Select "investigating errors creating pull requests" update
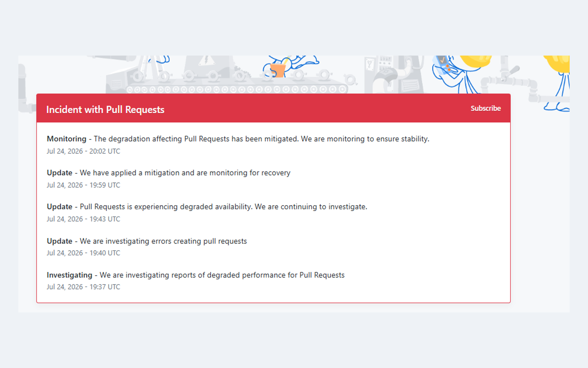The image size is (588, 368). [147, 241]
